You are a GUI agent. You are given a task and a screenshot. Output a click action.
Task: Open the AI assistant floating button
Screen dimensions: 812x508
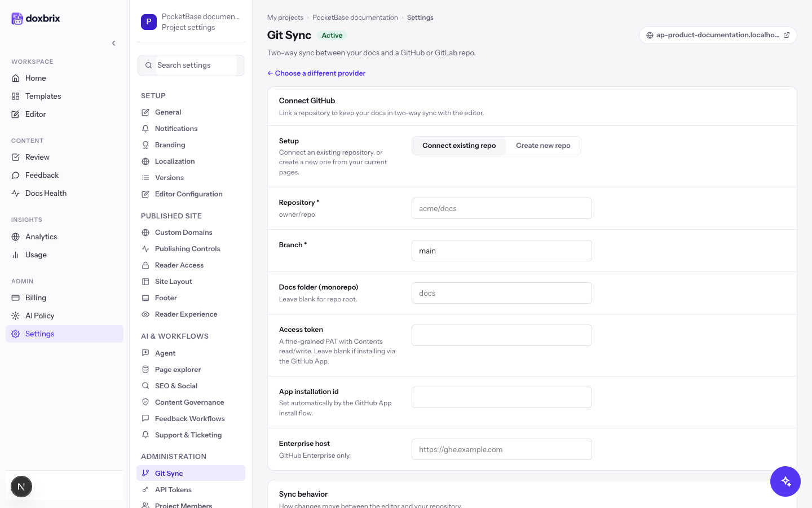pos(785,481)
